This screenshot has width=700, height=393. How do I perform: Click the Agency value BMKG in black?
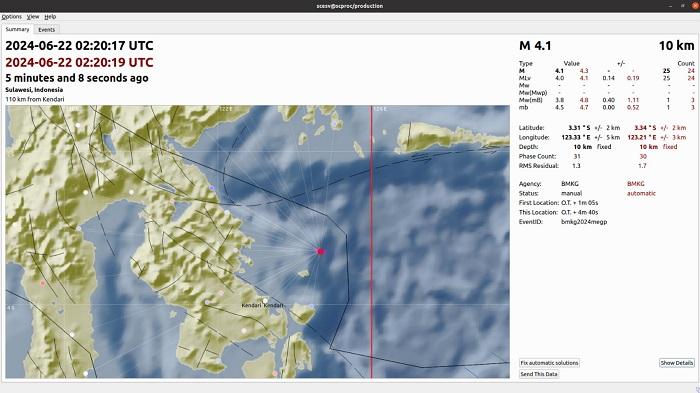coord(570,184)
